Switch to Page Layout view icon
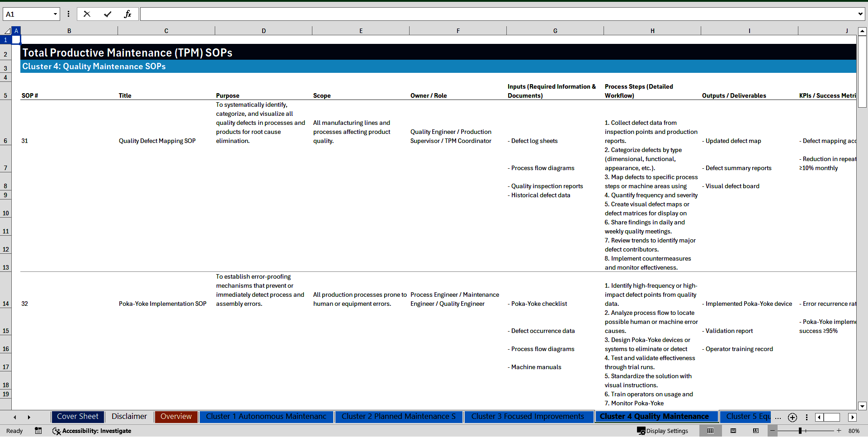Image resolution: width=868 pixels, height=437 pixels. [733, 431]
